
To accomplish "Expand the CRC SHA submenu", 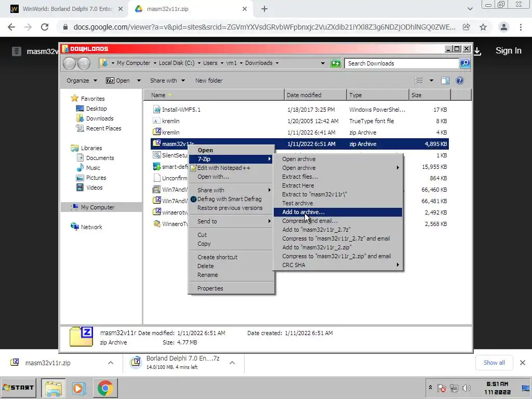I will 338,265.
